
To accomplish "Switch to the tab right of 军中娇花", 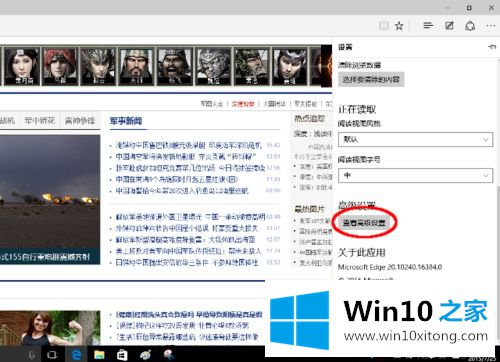I will [80, 120].
